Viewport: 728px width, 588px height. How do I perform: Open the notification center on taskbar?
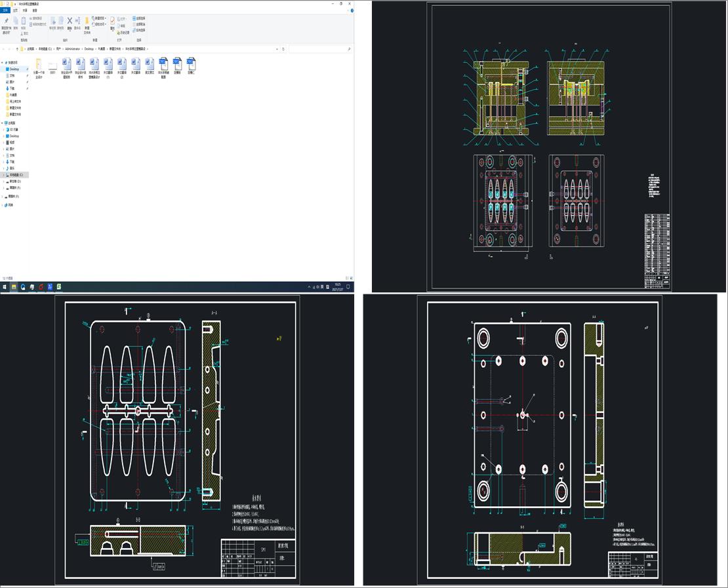[349, 287]
